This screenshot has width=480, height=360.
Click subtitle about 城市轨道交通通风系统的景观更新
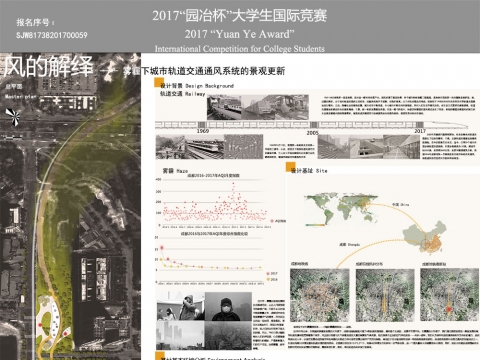[204, 71]
